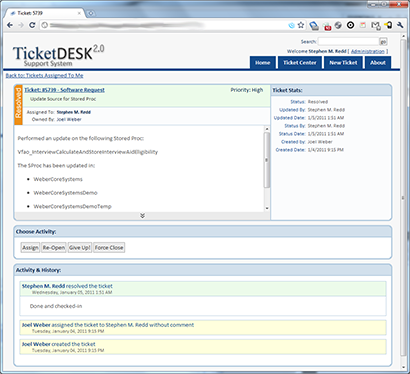Click the 'WeberCoreSystemsDemo' list item
Image resolution: width=410 pixels, height=374 pixels.
tap(65, 193)
